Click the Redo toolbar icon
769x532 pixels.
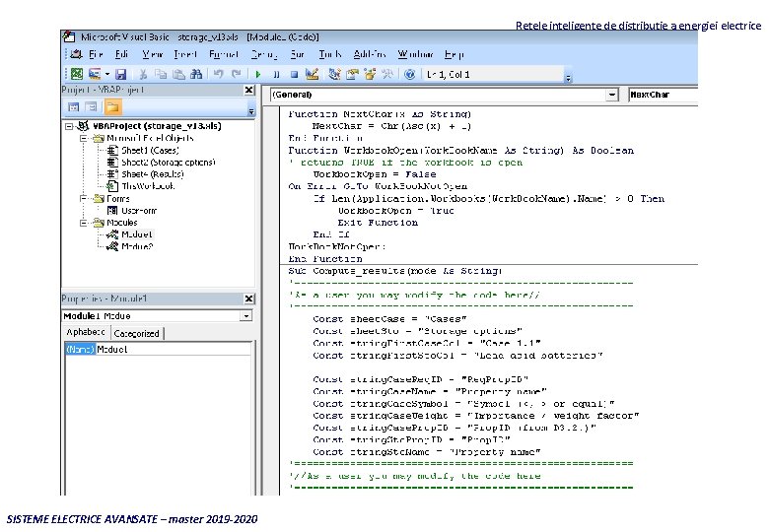point(236,74)
